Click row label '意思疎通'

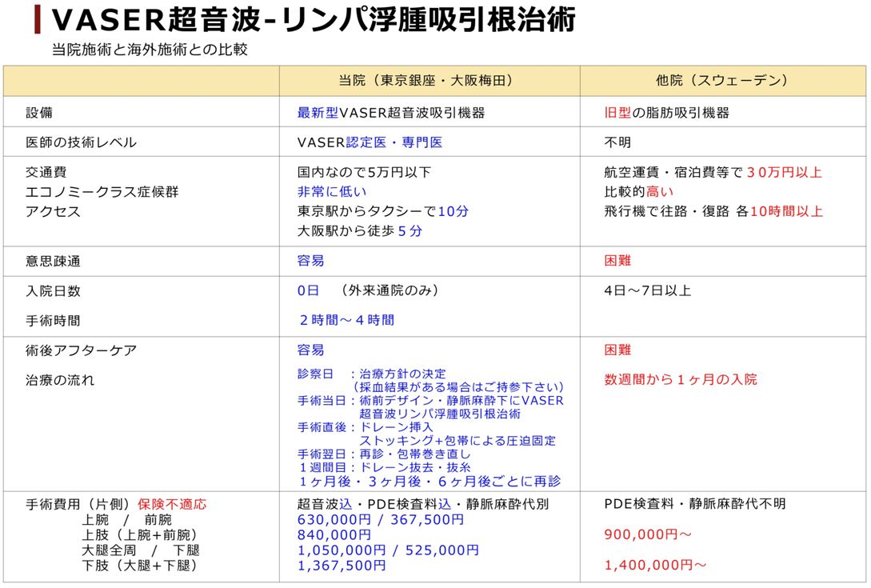pos(53,262)
